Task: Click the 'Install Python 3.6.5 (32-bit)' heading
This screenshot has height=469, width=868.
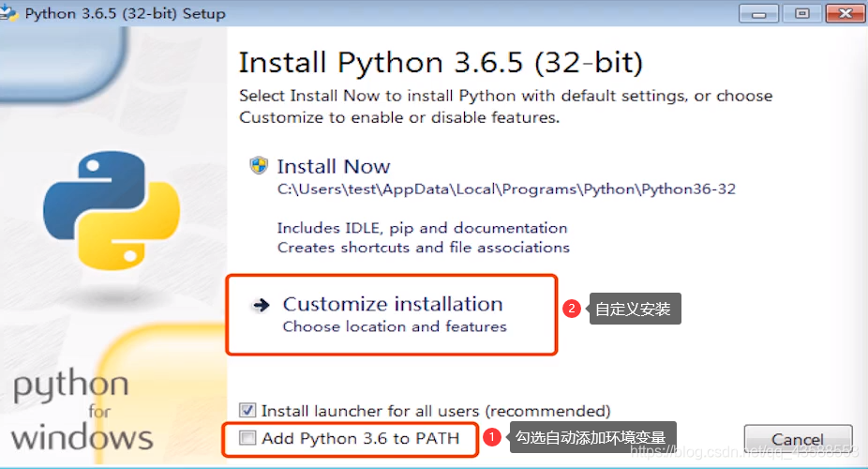Action: pos(441,62)
